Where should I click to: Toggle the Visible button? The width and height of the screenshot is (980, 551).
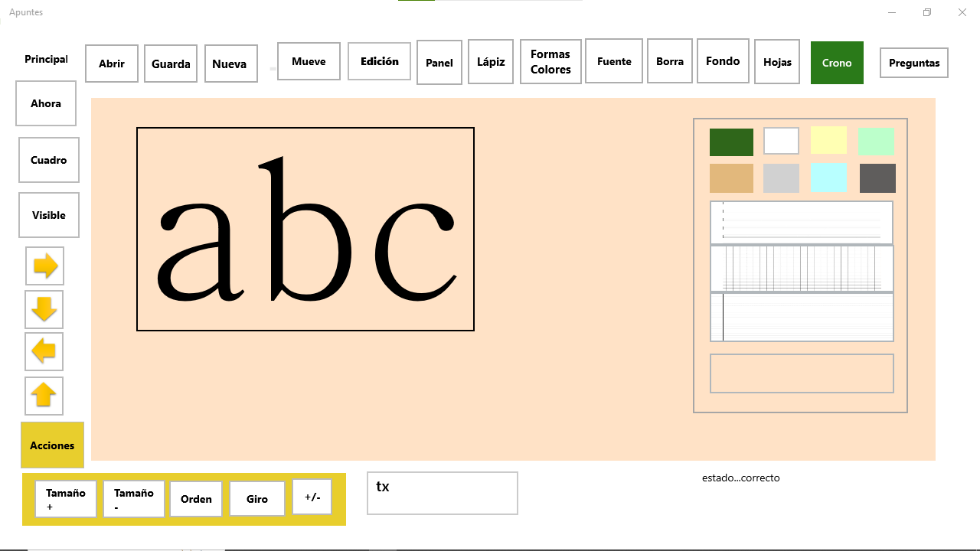click(x=49, y=215)
